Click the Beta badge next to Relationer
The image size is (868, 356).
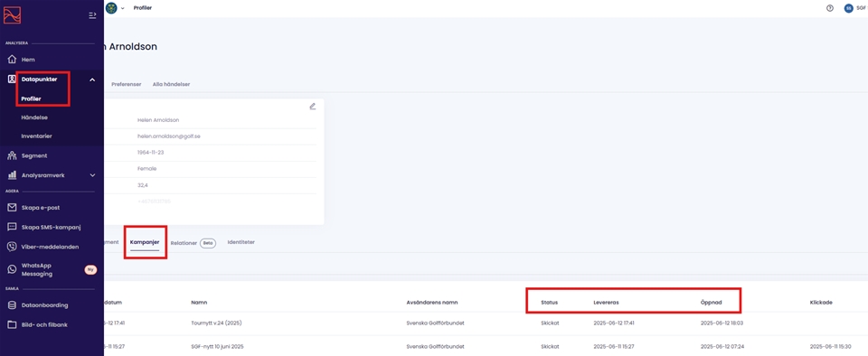(x=208, y=243)
